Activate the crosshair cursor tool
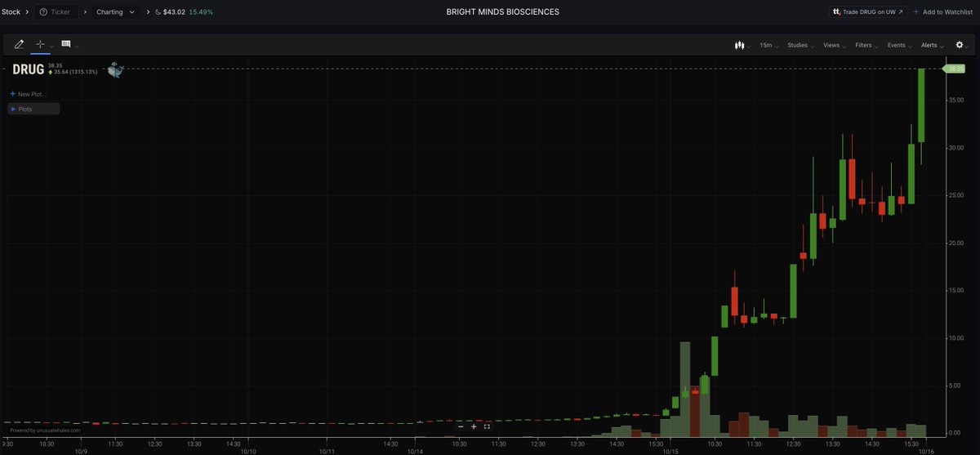This screenshot has height=455, width=980. (40, 44)
